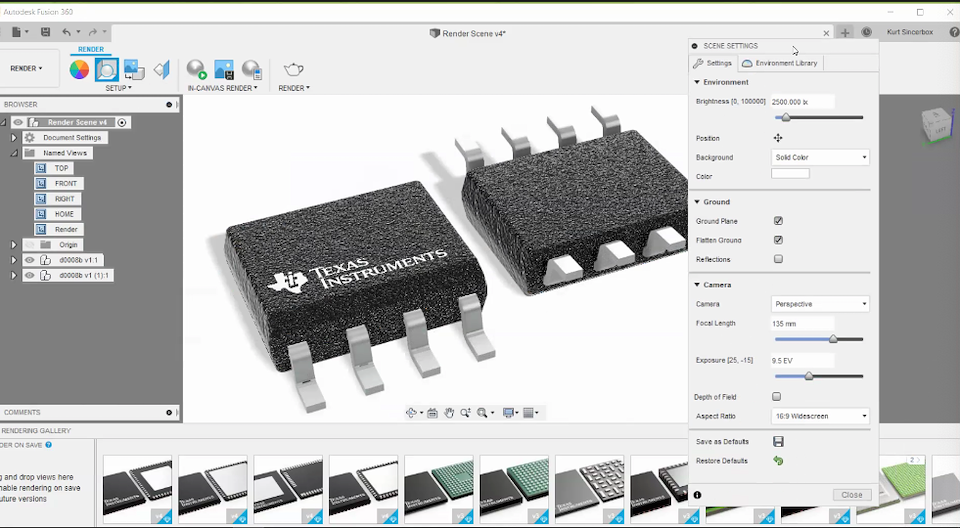The height and width of the screenshot is (528, 960).
Task: Click the Position move icon
Action: pos(778,138)
